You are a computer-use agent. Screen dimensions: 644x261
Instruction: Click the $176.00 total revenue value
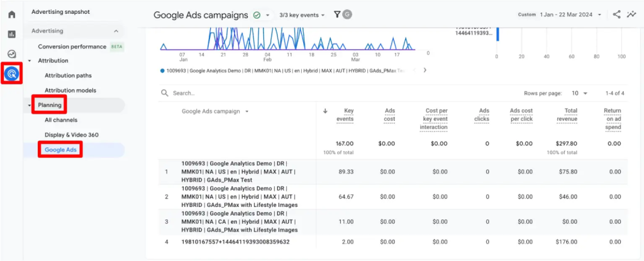(x=566, y=242)
